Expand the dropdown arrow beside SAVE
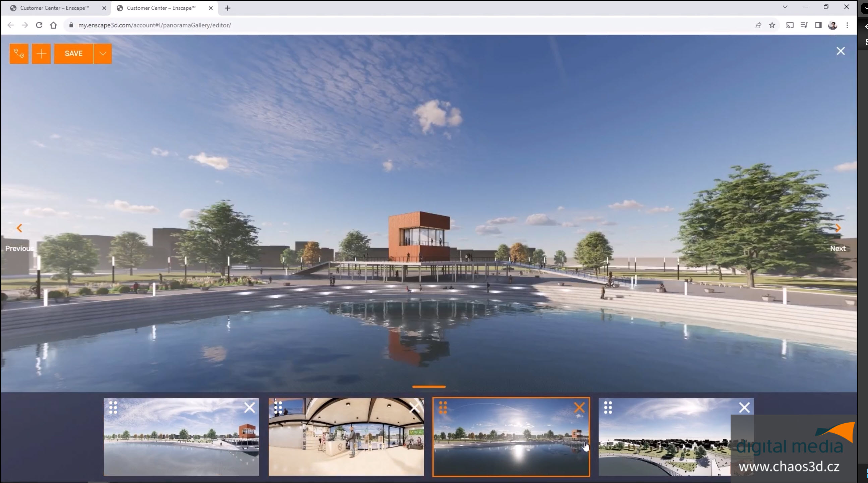Screen dimensions: 868x483 [x=103, y=54]
